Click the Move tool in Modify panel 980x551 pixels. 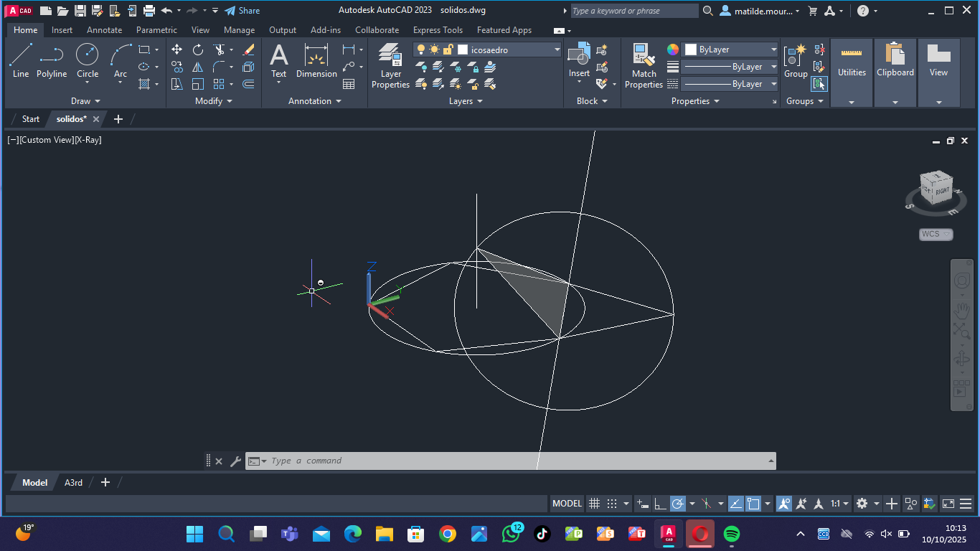coord(176,50)
